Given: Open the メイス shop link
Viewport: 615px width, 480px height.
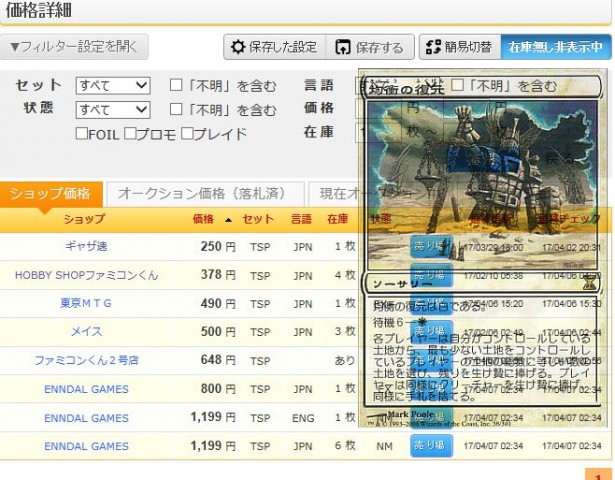Looking at the screenshot, I should coord(86,332).
